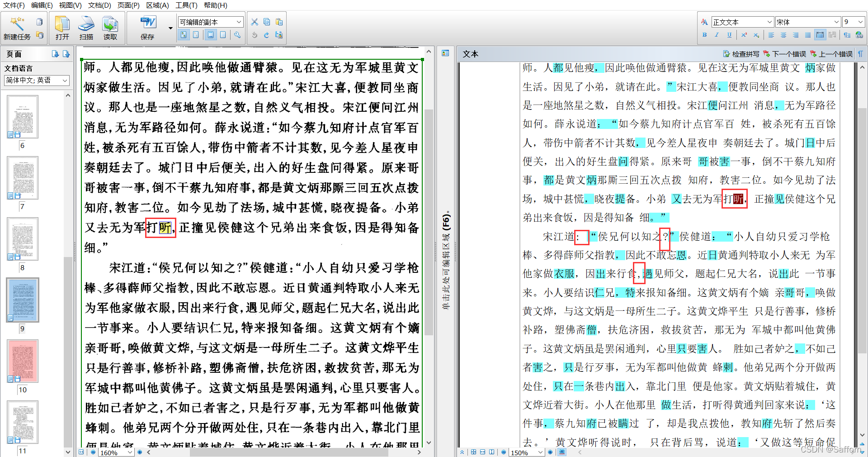Align text right
This screenshot has width=868, height=457.
pyautogui.click(x=796, y=35)
